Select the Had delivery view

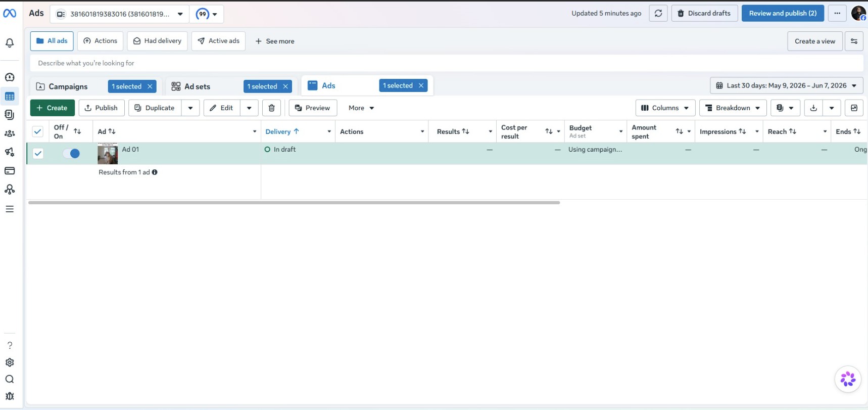coord(157,41)
